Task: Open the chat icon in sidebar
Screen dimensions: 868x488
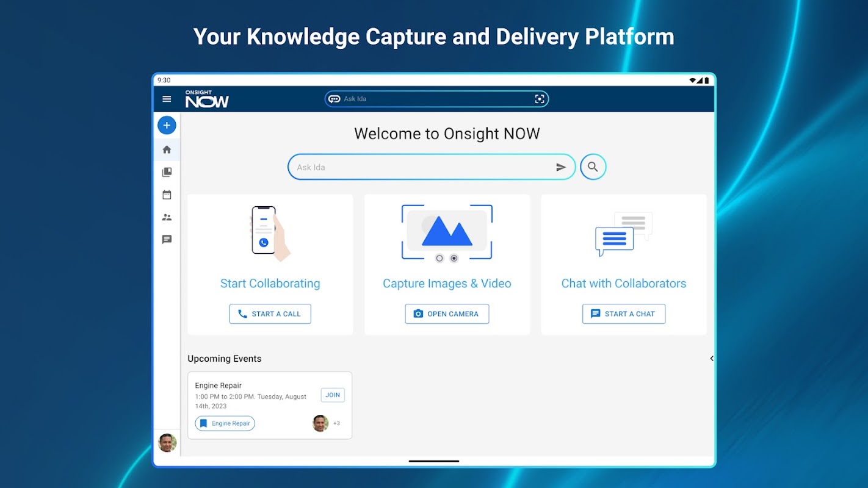Action: (x=167, y=240)
